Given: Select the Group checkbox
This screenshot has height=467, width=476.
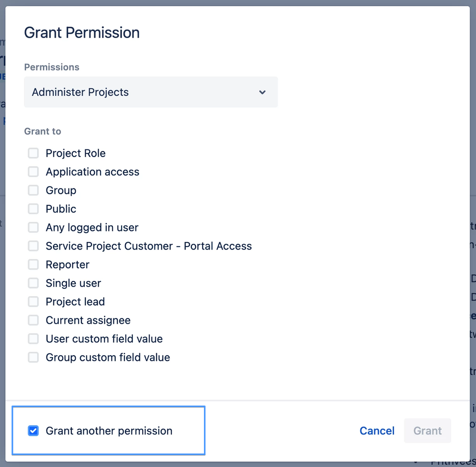Looking at the screenshot, I should pyautogui.click(x=33, y=190).
